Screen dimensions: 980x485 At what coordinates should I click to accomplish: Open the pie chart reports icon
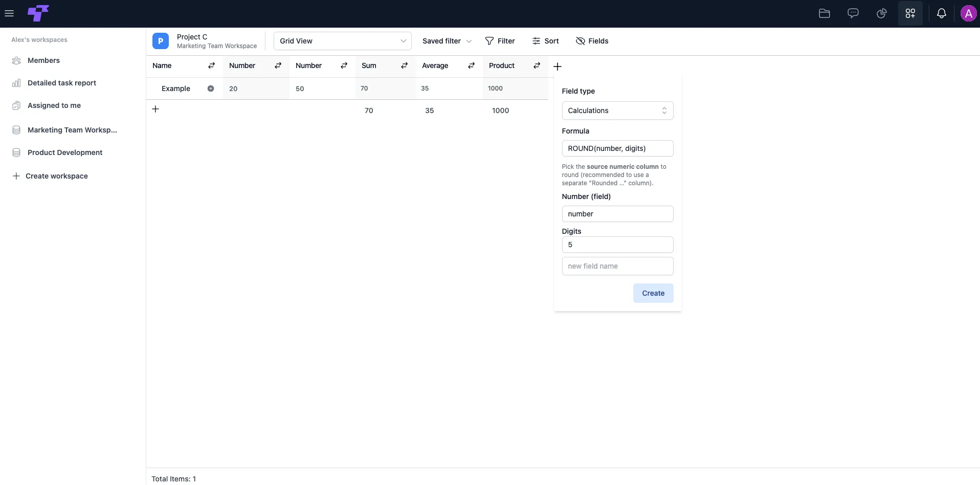pos(882,13)
